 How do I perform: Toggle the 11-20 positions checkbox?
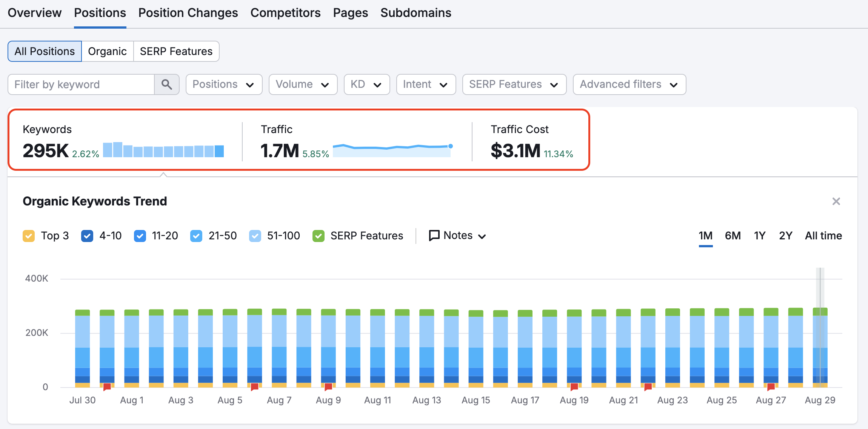140,236
